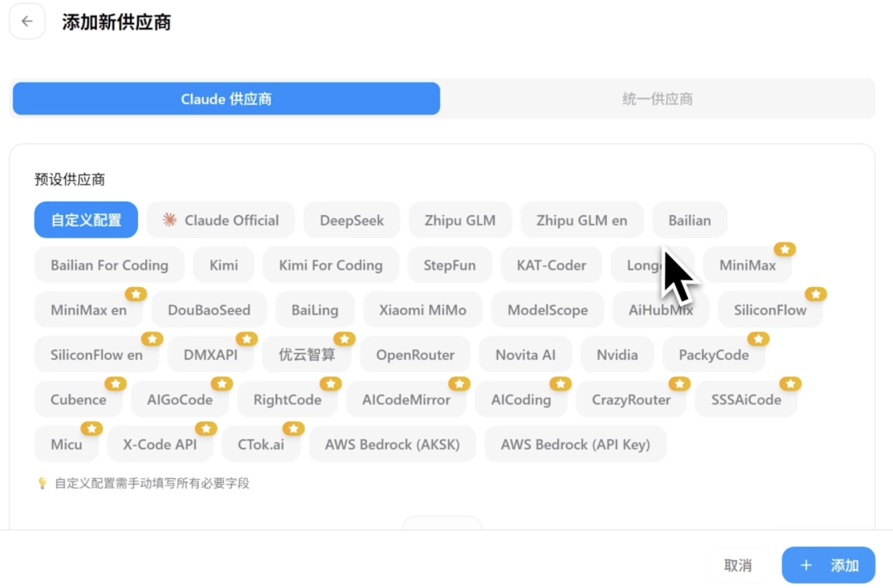Click the star badge on PackyCode

758,339
